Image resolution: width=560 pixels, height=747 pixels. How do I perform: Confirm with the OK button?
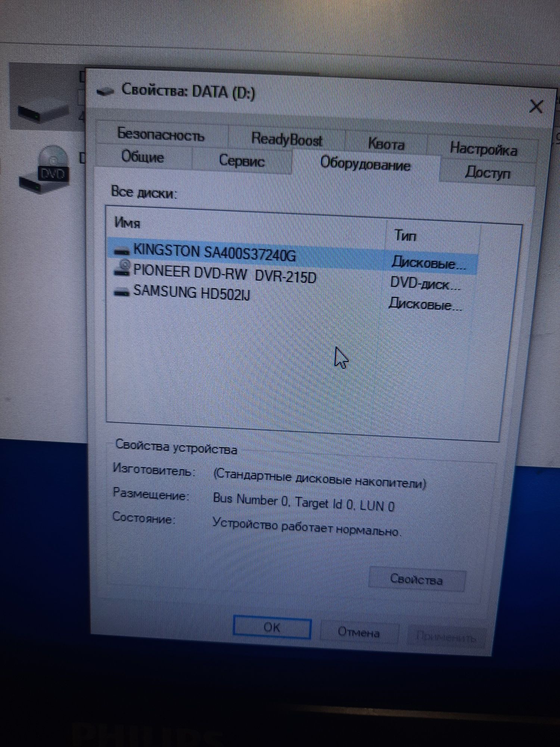point(272,627)
